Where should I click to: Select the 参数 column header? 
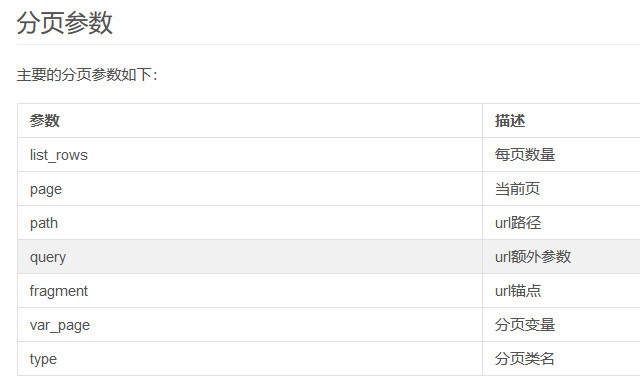250,120
